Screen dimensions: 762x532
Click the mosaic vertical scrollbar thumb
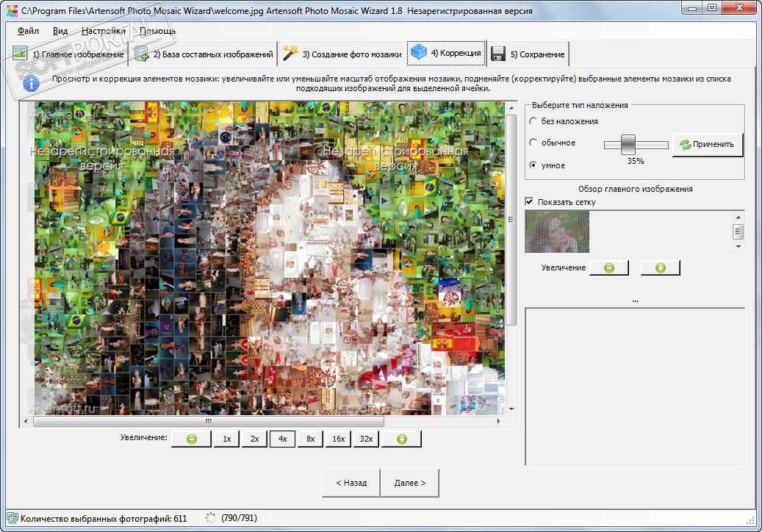pos(511,220)
